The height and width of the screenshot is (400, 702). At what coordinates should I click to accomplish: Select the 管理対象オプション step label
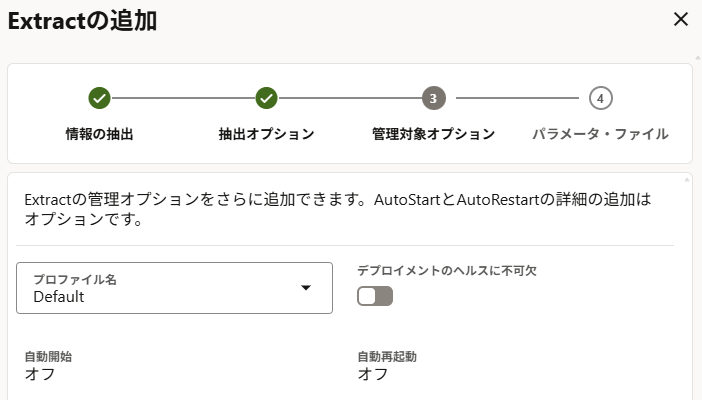tap(433, 133)
